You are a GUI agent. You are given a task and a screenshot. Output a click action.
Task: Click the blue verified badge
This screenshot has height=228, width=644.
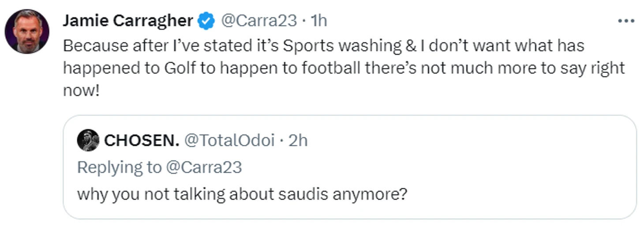coord(206,21)
